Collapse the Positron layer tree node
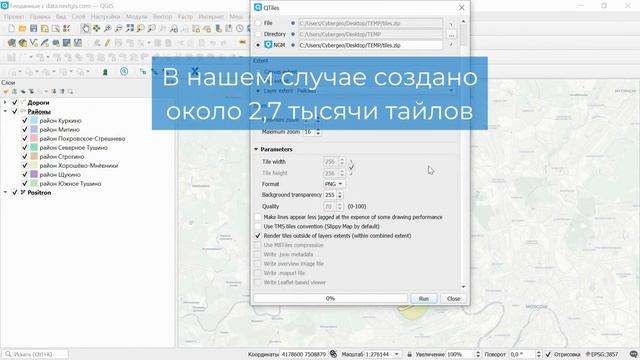The height and width of the screenshot is (360, 640). 5,192
